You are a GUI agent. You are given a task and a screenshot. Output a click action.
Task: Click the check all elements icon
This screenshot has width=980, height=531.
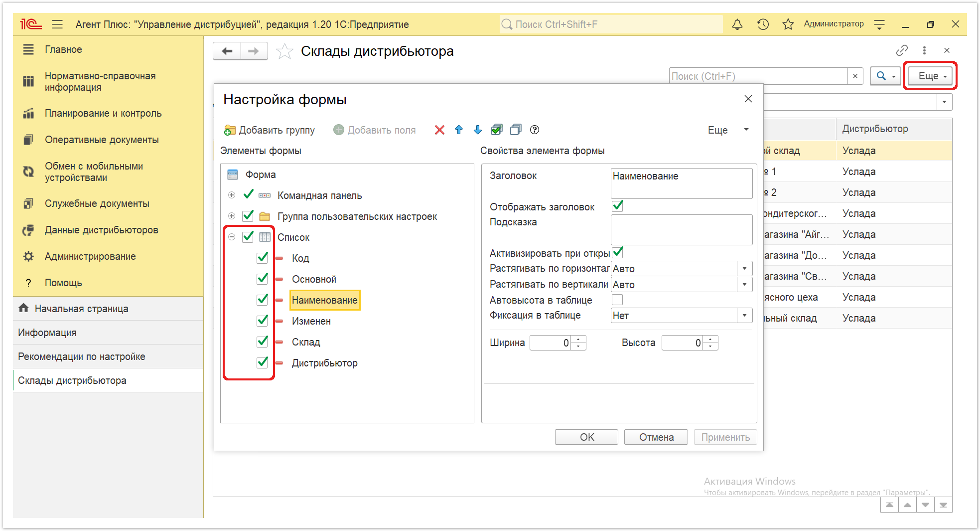click(497, 130)
